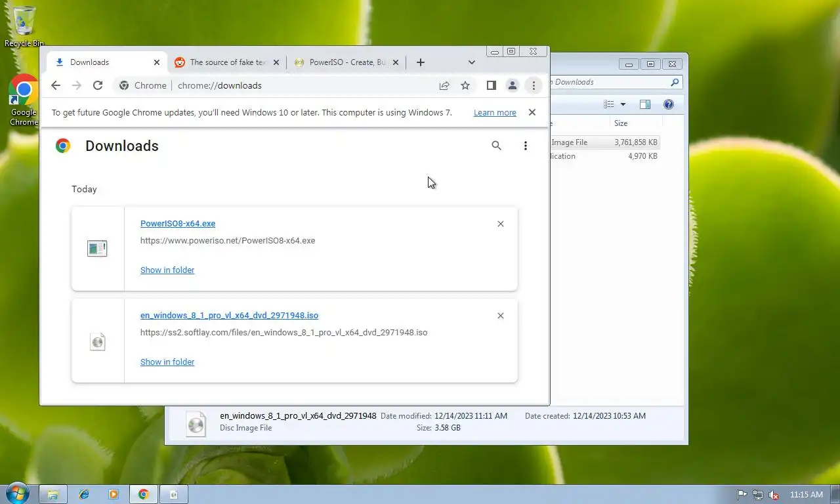Close the Reddit fake text tab

[x=276, y=62]
